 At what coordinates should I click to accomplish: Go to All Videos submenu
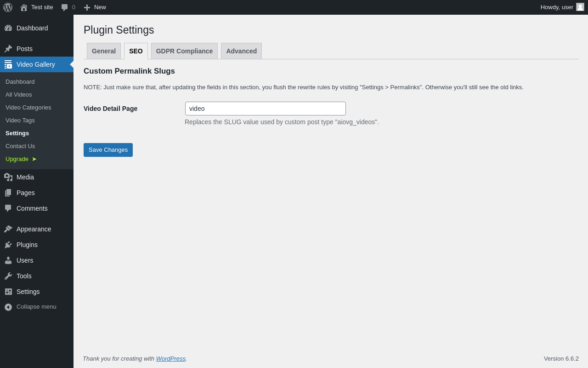(x=19, y=94)
